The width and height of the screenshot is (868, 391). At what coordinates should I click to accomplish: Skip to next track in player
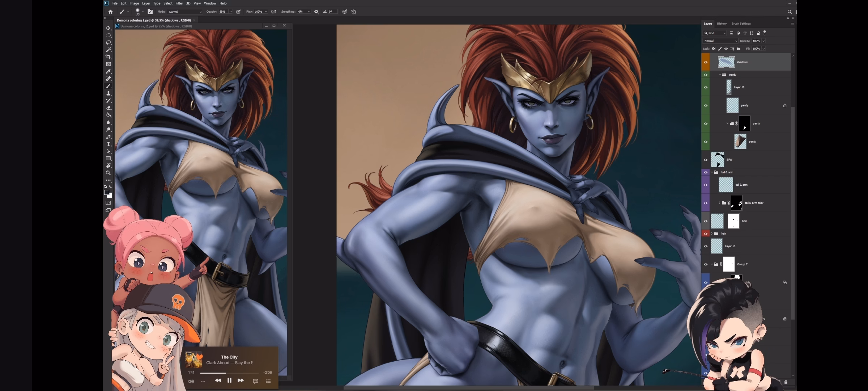coord(241,381)
